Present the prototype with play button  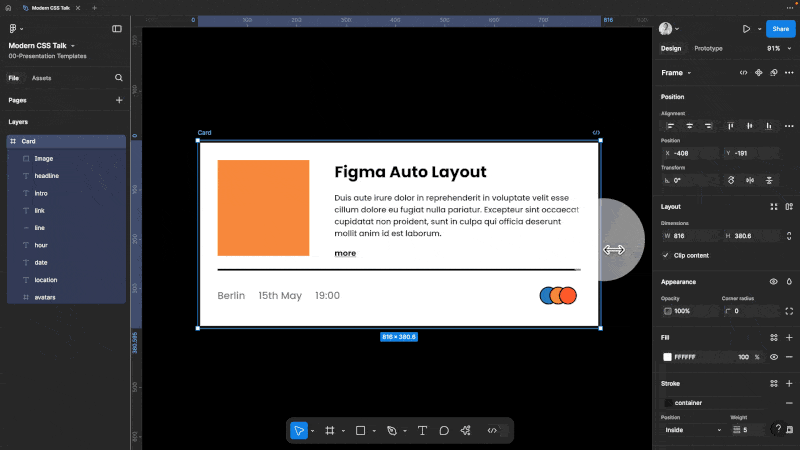click(x=746, y=29)
